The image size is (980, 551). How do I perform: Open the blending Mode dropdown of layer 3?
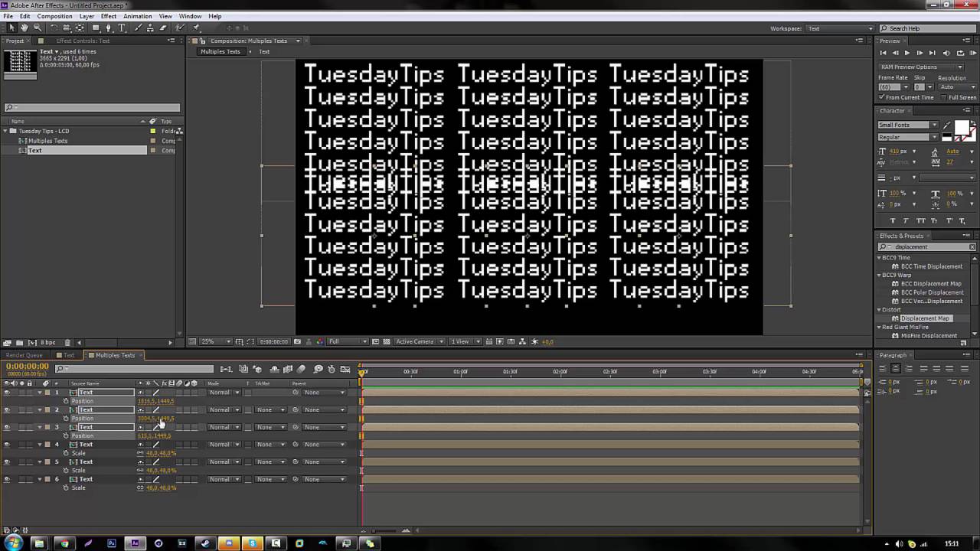pos(224,427)
